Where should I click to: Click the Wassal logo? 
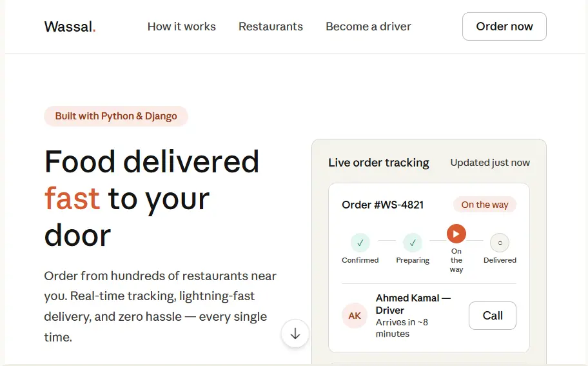[70, 26]
